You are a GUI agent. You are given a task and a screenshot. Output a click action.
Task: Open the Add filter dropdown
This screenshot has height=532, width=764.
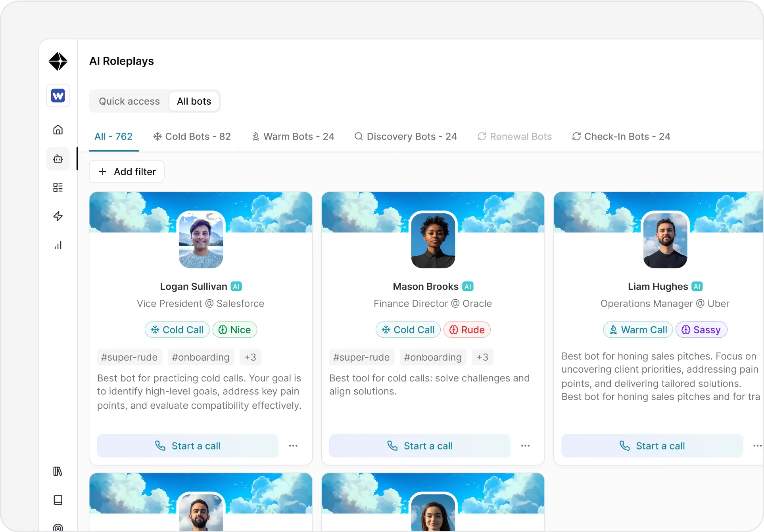tap(127, 171)
